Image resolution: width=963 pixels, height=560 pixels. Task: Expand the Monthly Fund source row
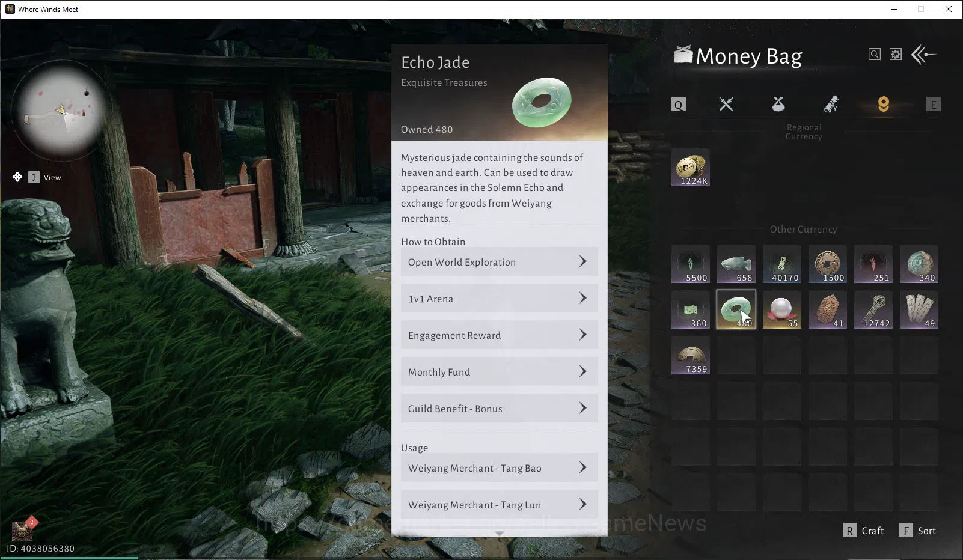500,372
